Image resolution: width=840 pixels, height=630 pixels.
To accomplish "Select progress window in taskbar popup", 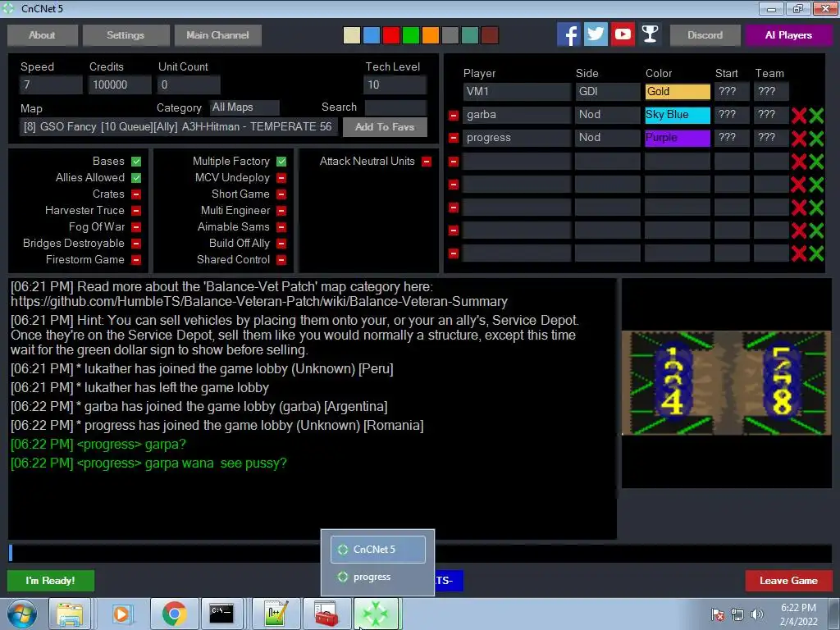I will tap(378, 577).
